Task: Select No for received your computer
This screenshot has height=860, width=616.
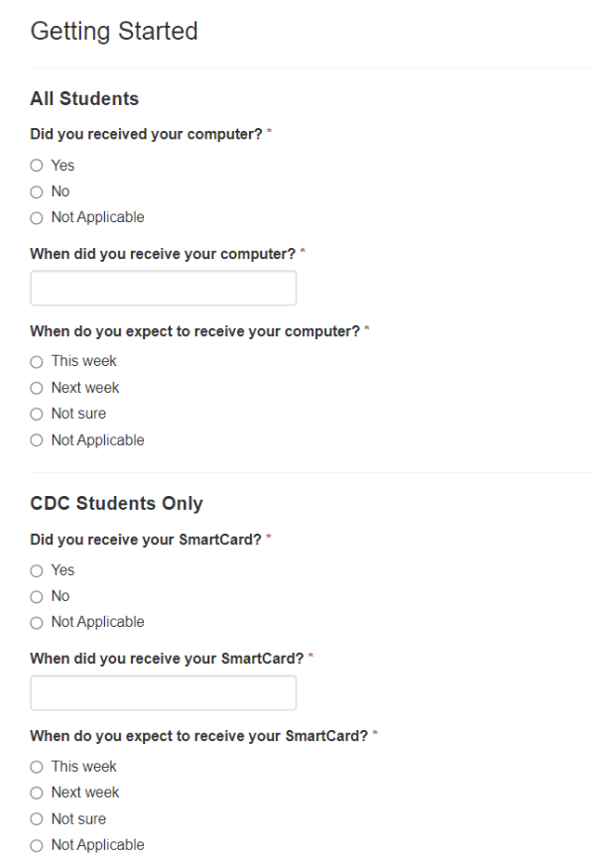Action: click(37, 191)
